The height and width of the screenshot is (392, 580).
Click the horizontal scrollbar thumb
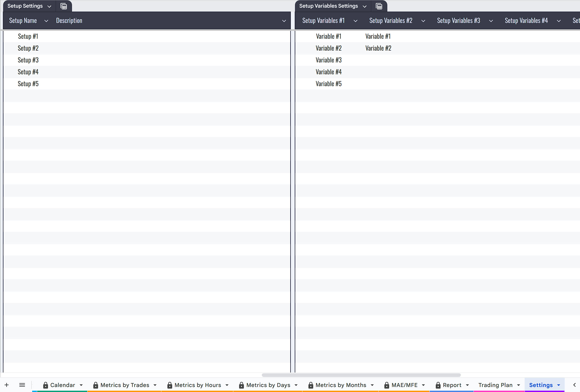point(361,375)
